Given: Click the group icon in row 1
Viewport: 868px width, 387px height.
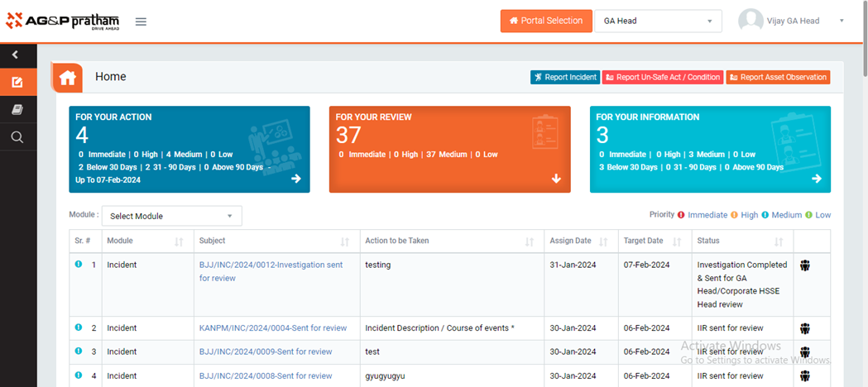Looking at the screenshot, I should pos(805,265).
